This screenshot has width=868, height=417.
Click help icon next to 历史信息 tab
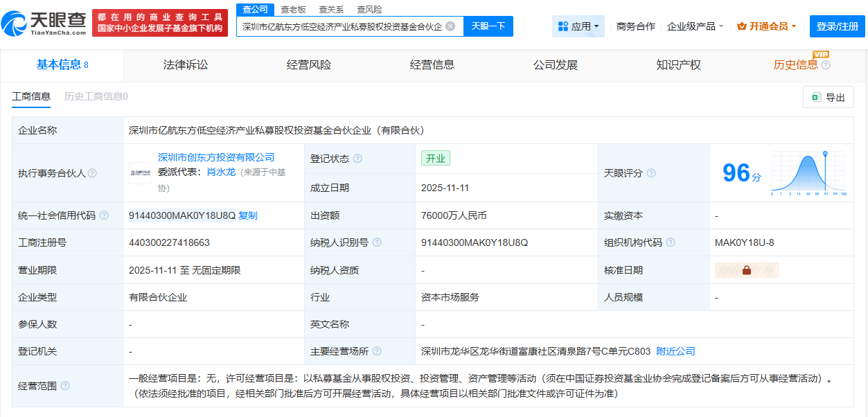tap(826, 65)
